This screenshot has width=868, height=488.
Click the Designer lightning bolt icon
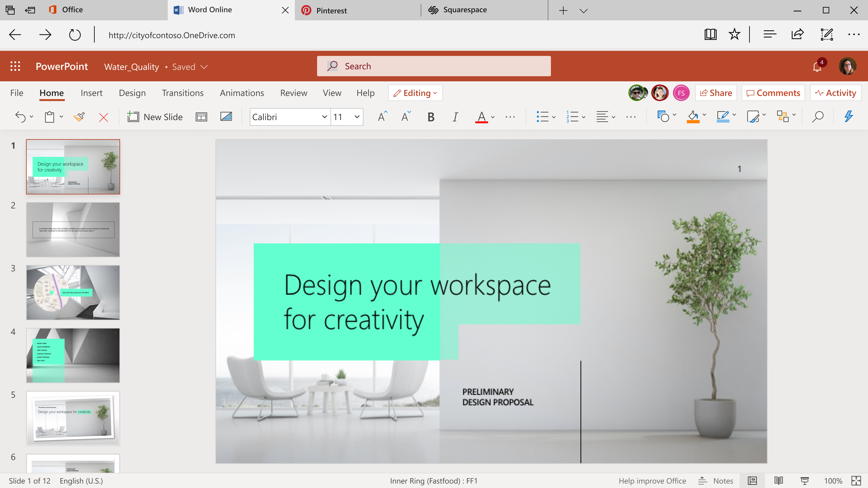[x=849, y=117]
